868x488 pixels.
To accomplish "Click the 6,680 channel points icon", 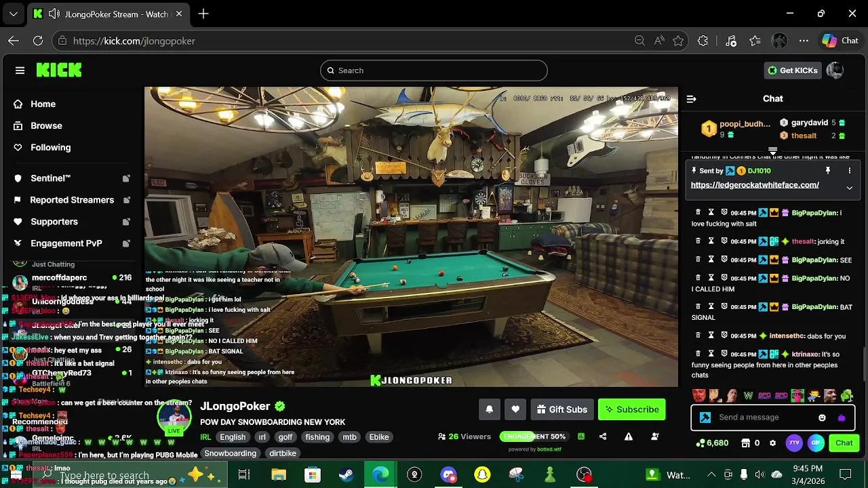I will pyautogui.click(x=712, y=443).
